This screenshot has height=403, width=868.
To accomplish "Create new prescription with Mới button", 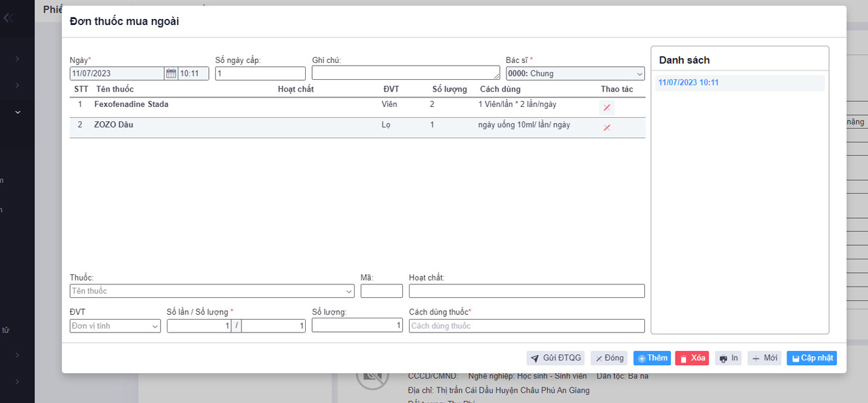I will coord(765,358).
